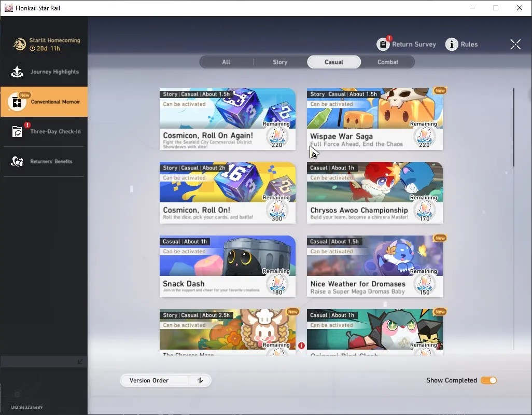
Task: Click reward icon on Cosmicon, Roll On Again!
Action: (277, 137)
